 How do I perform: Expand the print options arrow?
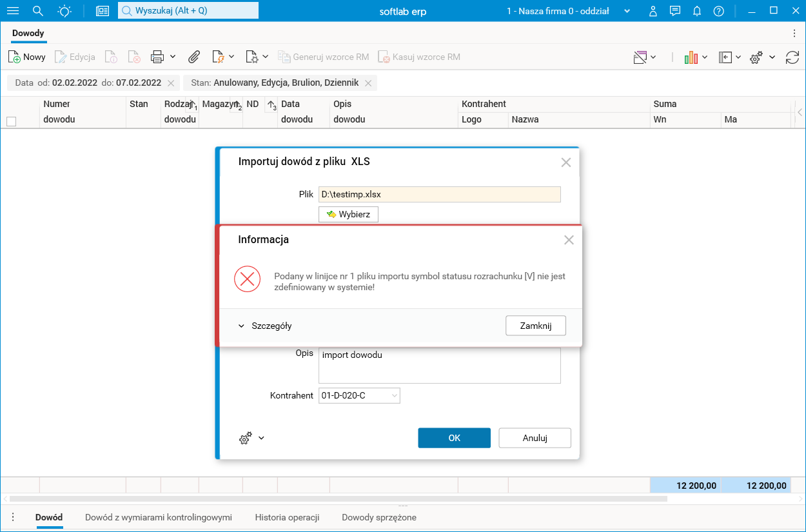click(173, 57)
